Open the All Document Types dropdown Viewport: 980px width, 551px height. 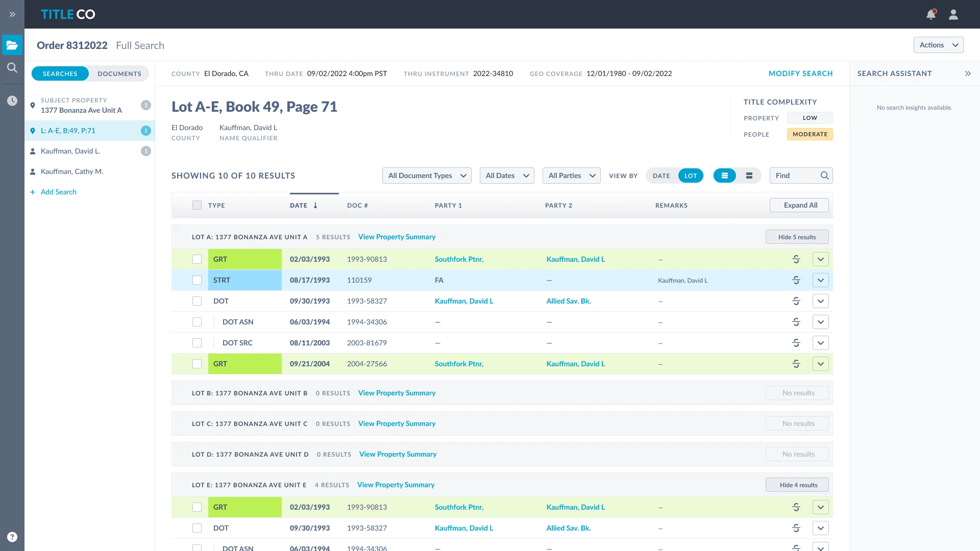(x=427, y=176)
